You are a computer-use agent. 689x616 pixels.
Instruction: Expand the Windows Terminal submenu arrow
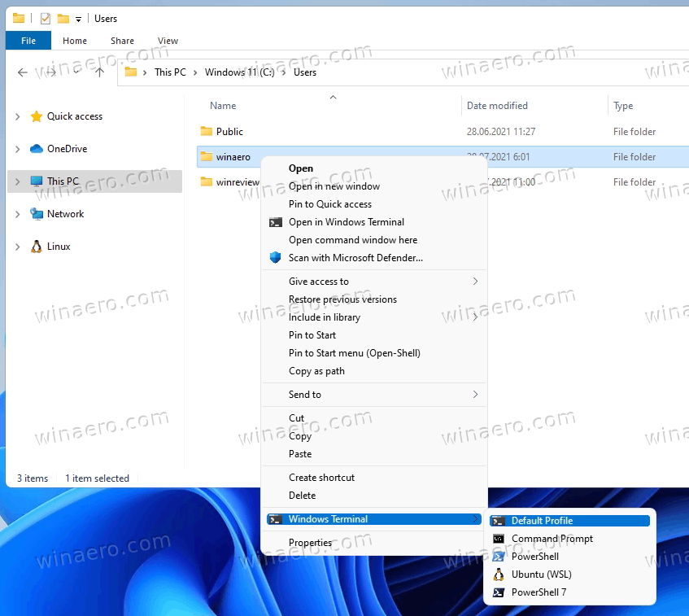[475, 519]
